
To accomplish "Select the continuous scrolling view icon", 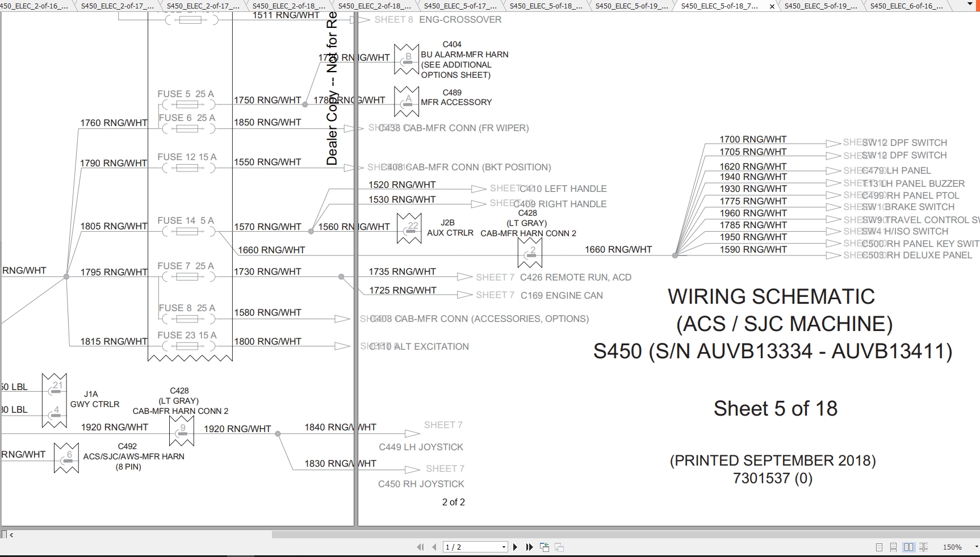I will click(x=894, y=547).
